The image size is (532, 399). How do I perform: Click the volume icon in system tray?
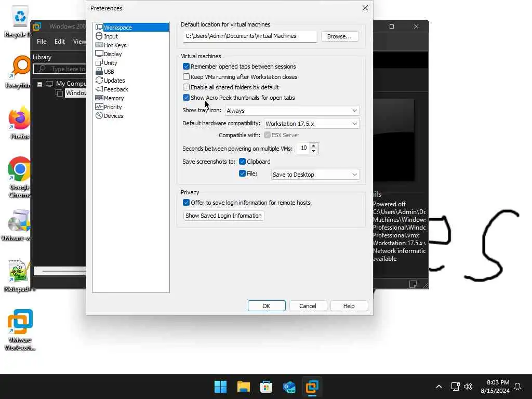point(468,387)
